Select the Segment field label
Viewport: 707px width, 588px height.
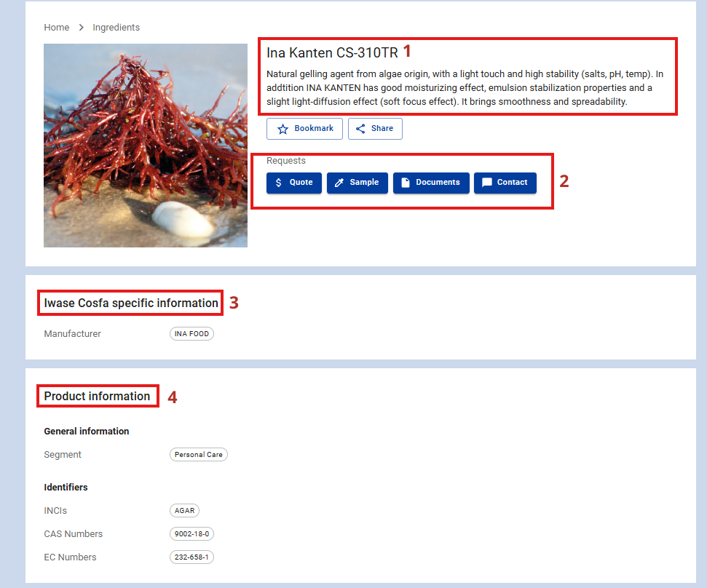tap(63, 455)
